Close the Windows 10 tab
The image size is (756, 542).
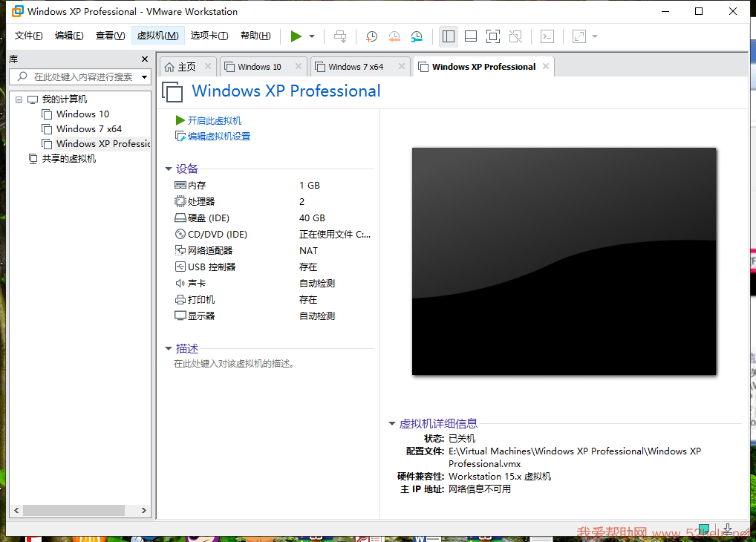tap(299, 66)
